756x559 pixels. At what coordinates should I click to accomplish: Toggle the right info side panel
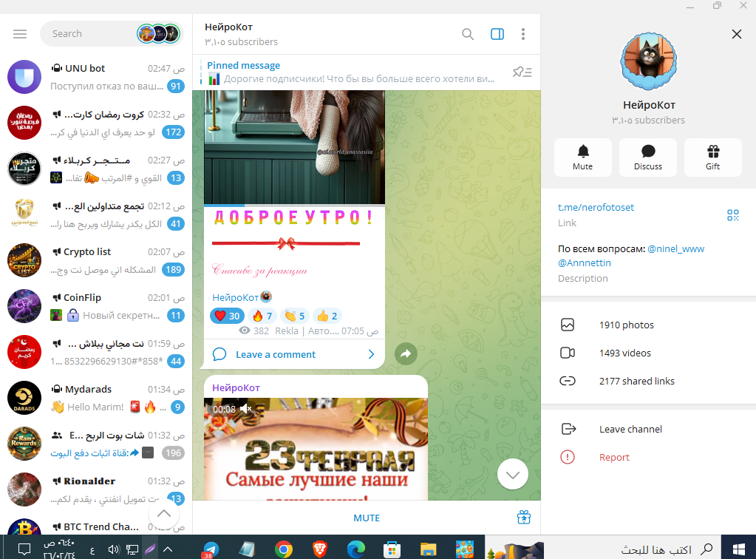tap(497, 34)
